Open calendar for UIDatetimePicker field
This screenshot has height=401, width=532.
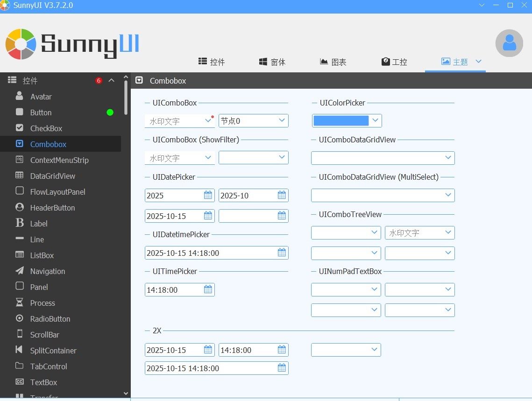[282, 253]
